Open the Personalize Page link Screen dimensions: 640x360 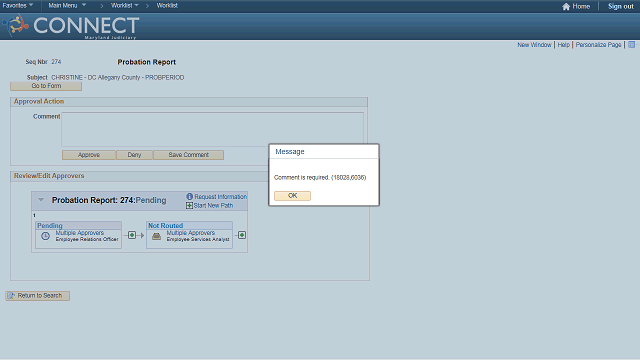tap(598, 44)
